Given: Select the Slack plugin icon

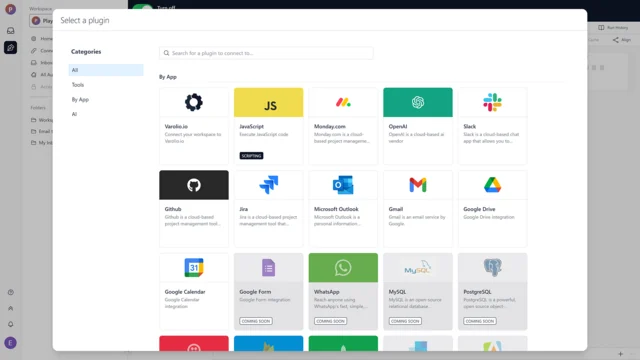Looking at the screenshot, I should click(x=492, y=102).
